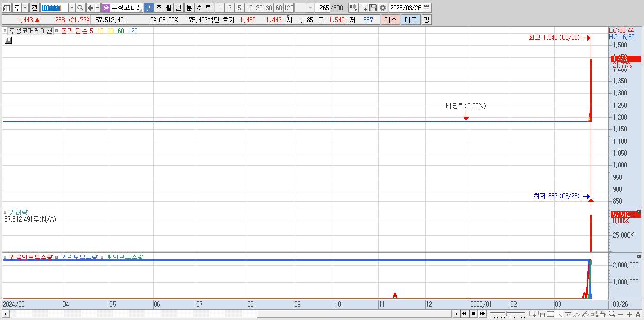
Task: Select interval 3 tab
Action: [x=230, y=8]
